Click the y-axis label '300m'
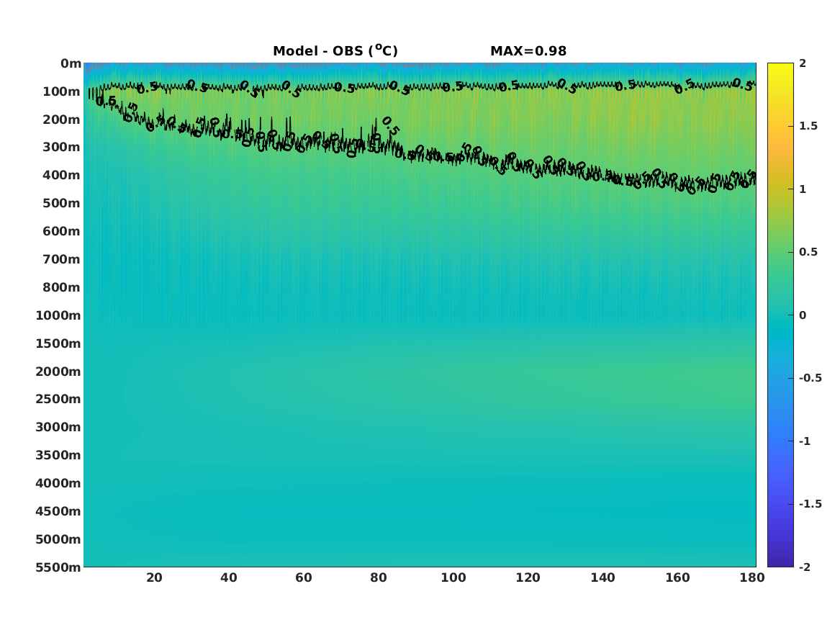This screenshot has width=840, height=630. (61, 148)
